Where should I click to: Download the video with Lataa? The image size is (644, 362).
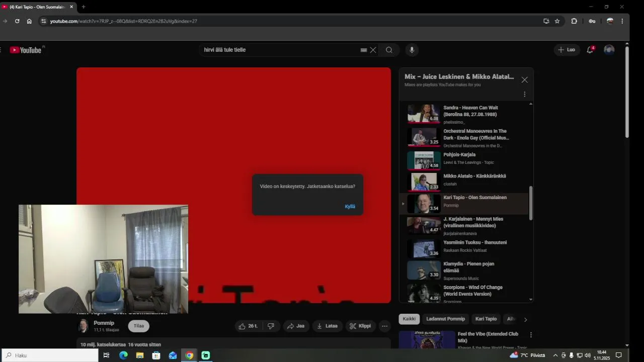pyautogui.click(x=327, y=326)
